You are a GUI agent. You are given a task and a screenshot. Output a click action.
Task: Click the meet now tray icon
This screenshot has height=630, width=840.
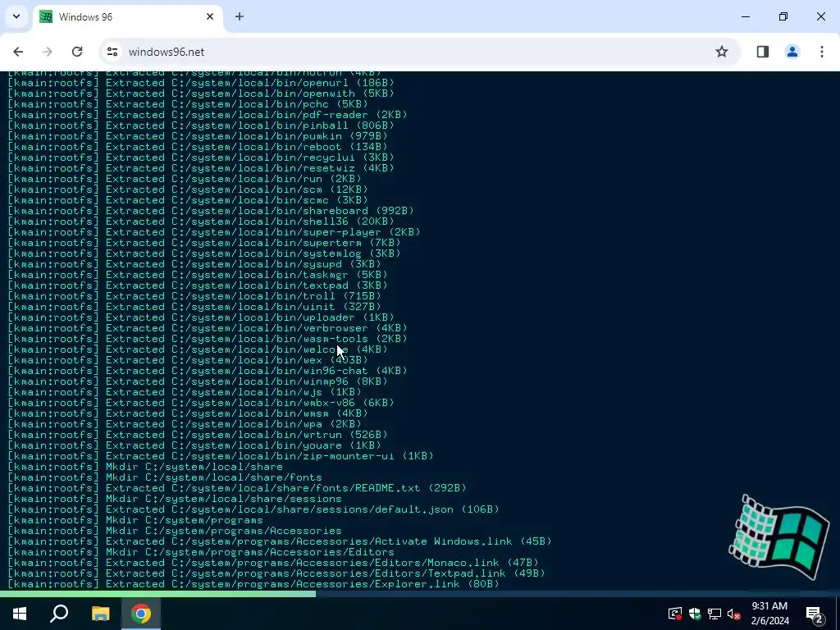(x=675, y=614)
